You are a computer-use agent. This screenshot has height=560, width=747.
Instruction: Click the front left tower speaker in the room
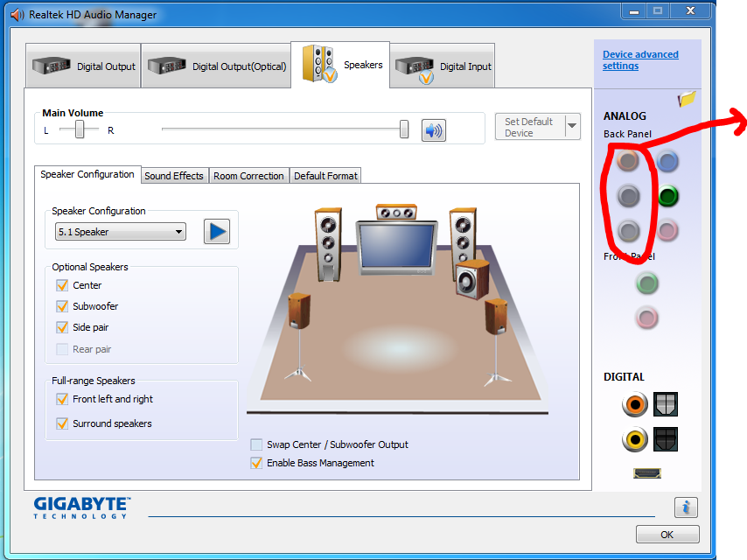328,244
